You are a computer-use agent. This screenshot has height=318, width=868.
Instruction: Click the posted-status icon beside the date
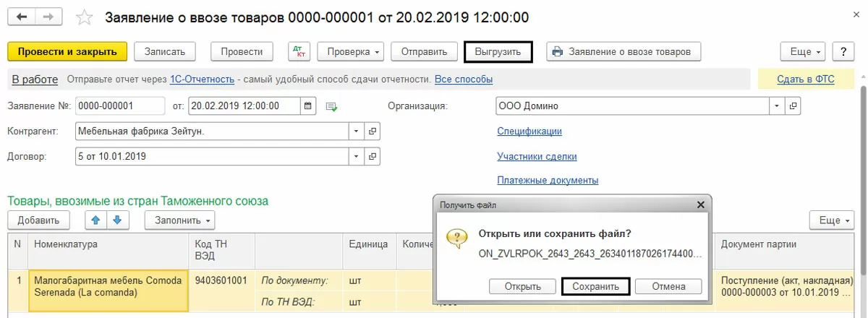coord(331,107)
